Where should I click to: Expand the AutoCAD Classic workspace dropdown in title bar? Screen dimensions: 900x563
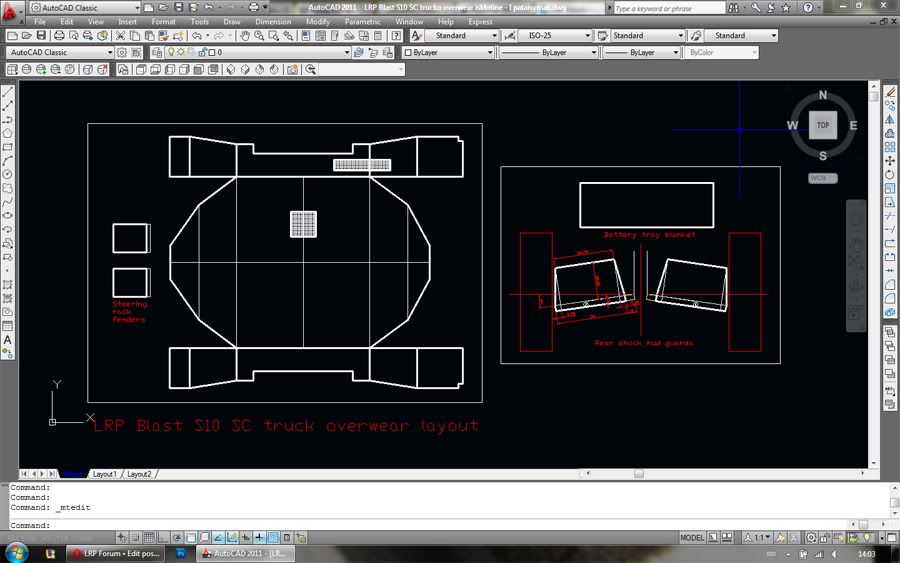pos(137,8)
